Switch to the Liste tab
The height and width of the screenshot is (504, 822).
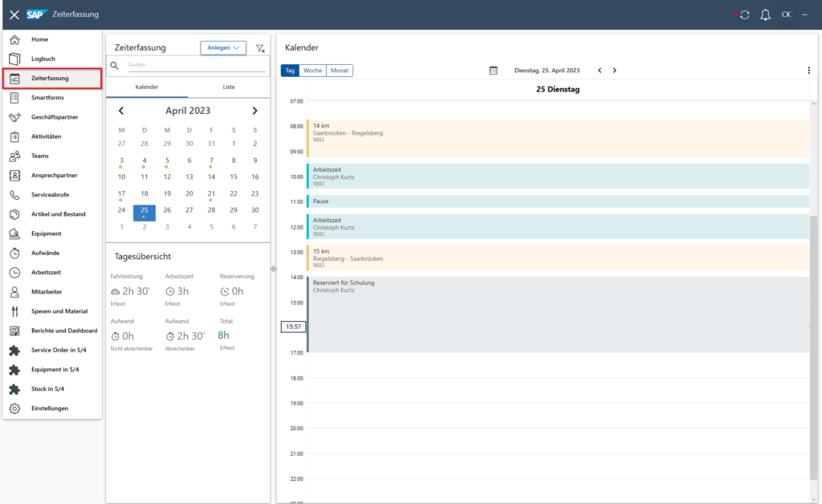[x=228, y=86]
